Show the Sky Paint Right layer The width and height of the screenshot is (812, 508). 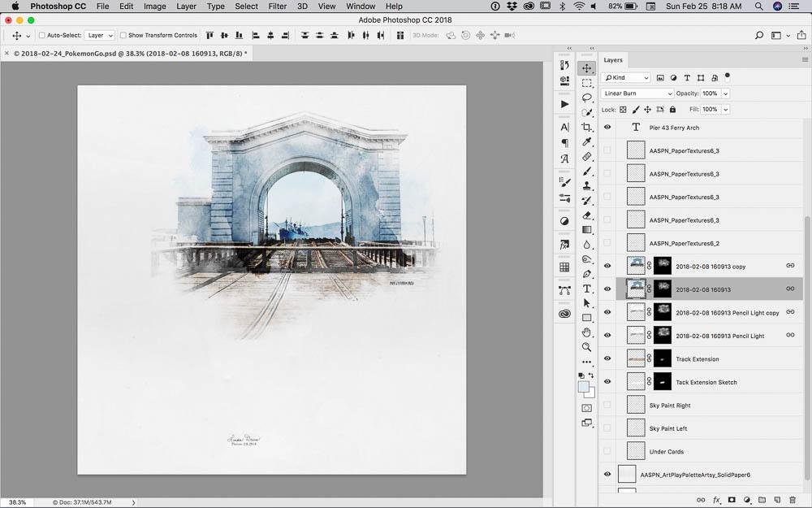coord(607,405)
